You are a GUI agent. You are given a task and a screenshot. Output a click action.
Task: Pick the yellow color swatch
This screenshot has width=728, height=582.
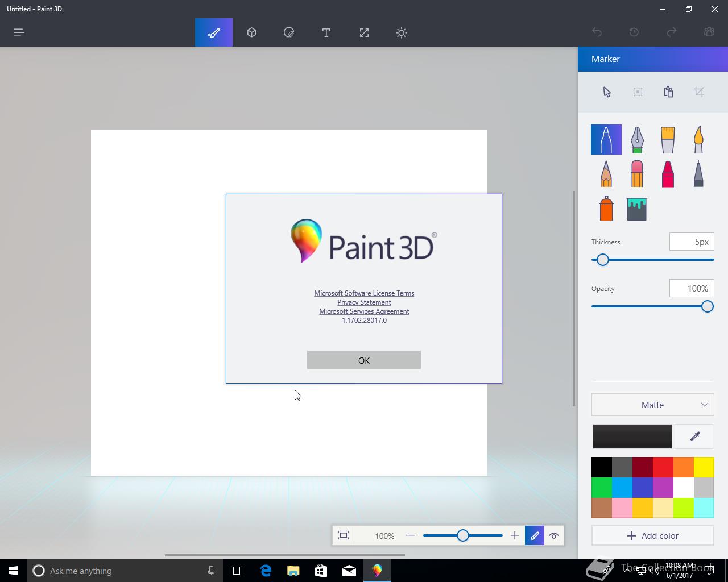704,467
